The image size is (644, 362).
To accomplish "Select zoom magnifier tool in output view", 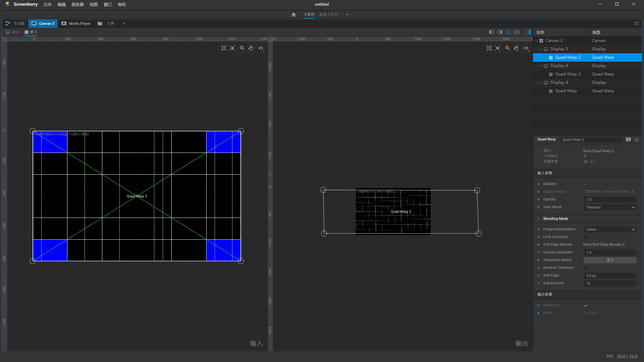I will [507, 48].
